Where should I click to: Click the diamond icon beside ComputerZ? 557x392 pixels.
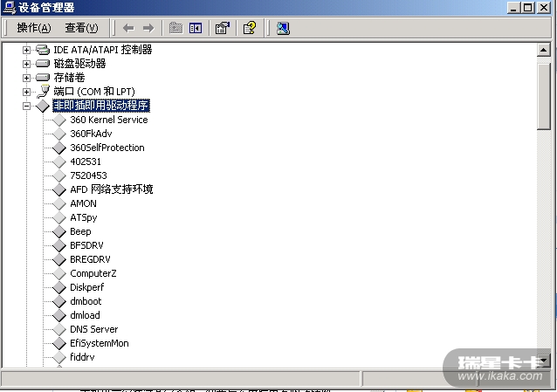[x=59, y=273]
